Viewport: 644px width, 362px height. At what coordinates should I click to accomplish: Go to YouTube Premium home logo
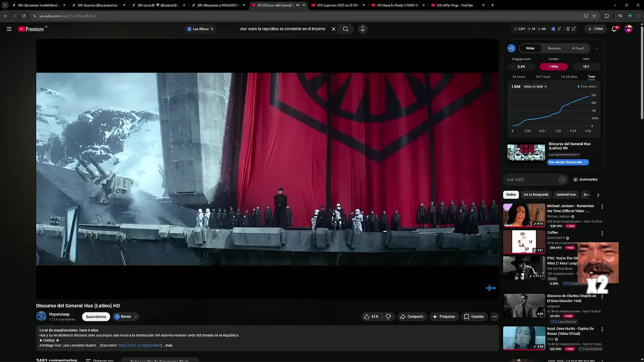coord(31,29)
